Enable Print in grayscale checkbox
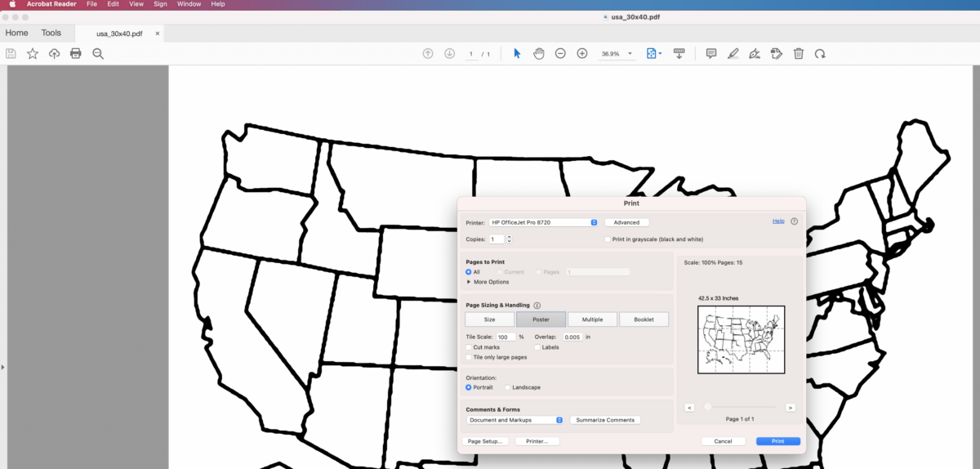The width and height of the screenshot is (980, 469). point(608,239)
